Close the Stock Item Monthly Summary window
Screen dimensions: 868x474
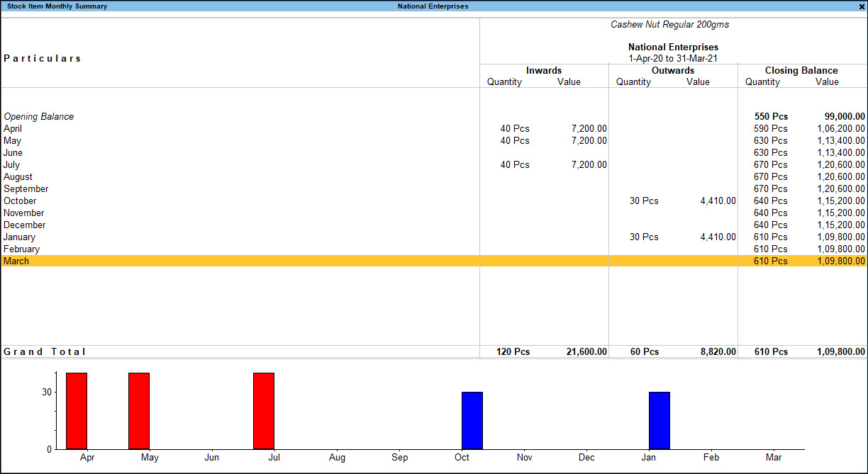click(x=862, y=6)
